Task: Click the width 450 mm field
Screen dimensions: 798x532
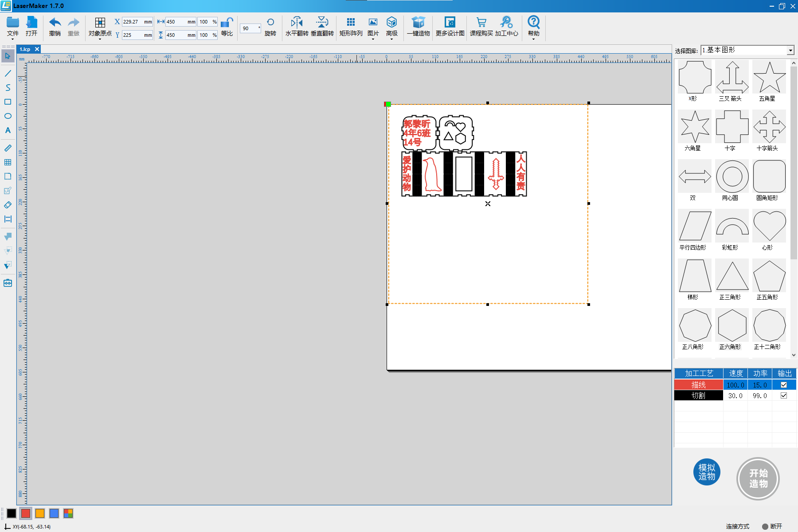Action: [181, 22]
